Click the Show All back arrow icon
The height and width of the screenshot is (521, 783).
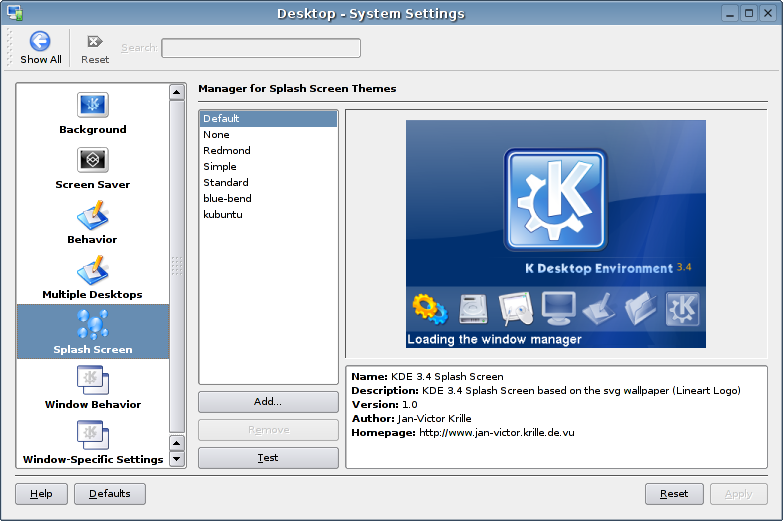(40, 41)
